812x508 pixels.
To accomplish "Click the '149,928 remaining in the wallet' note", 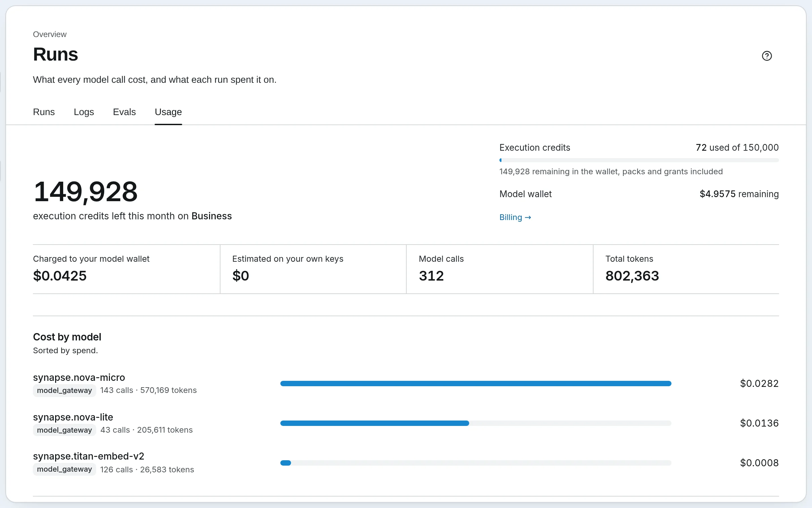I will (x=611, y=172).
